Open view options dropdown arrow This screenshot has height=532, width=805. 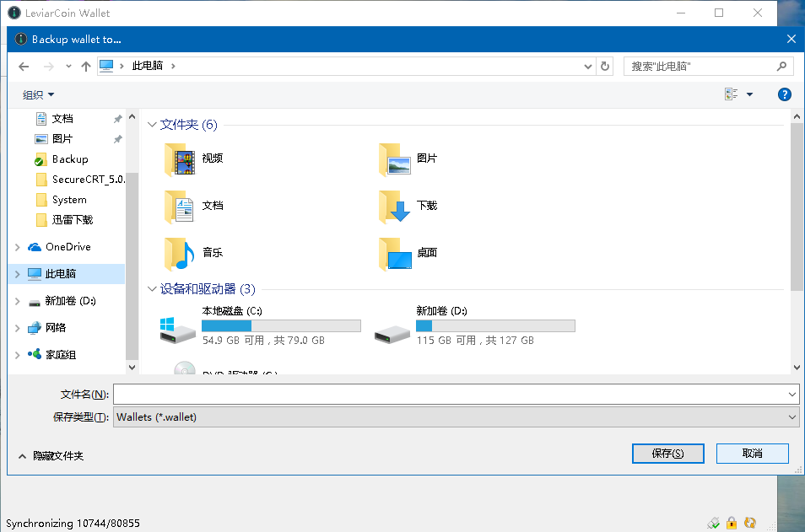(749, 94)
